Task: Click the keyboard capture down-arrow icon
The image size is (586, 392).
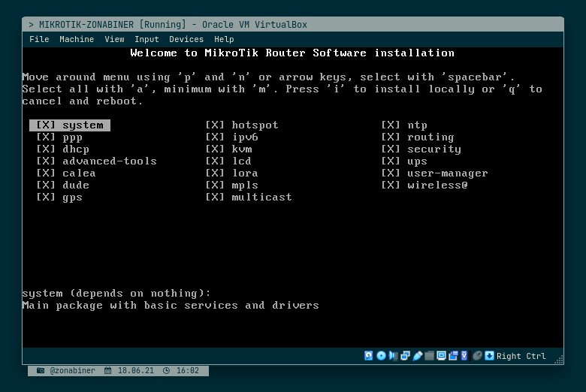Action: [489, 356]
